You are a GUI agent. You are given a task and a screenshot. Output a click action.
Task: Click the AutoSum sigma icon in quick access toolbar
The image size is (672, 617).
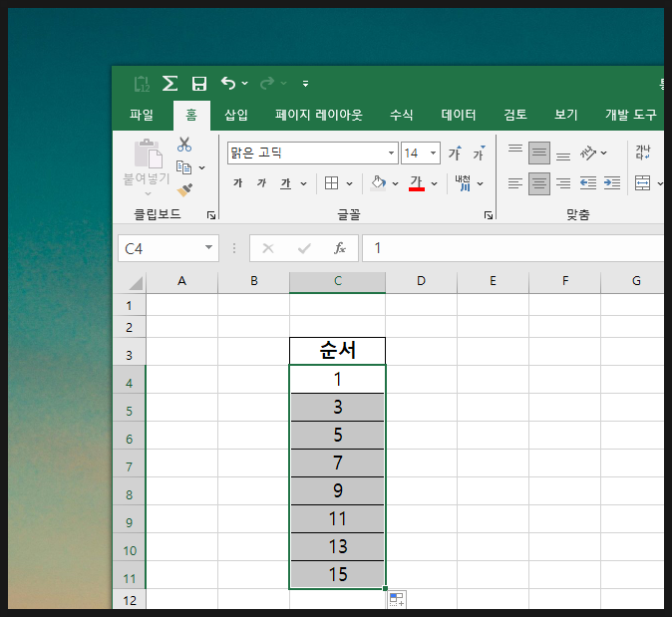[169, 83]
